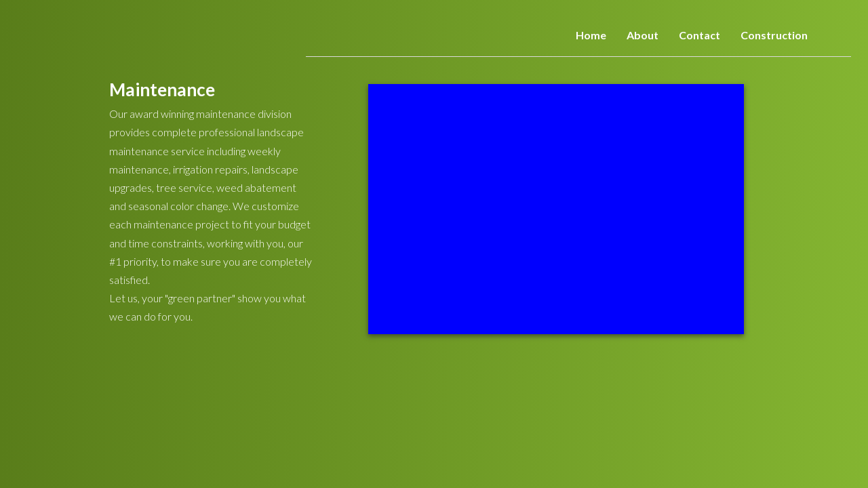
Task: Click the line starting 'provides complete professional'
Action: [206, 132]
